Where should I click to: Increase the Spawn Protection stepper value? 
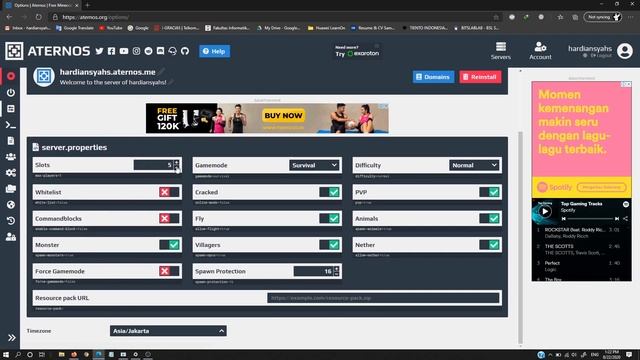tap(336, 269)
